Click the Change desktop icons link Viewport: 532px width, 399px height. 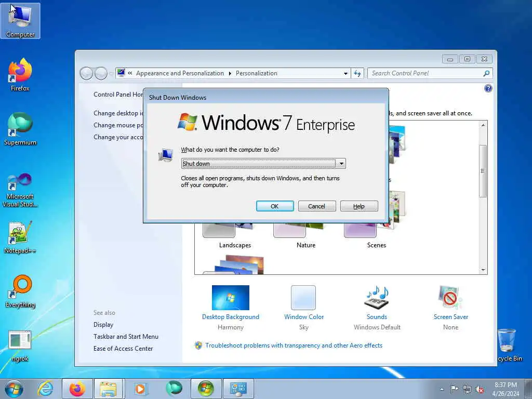pos(118,113)
